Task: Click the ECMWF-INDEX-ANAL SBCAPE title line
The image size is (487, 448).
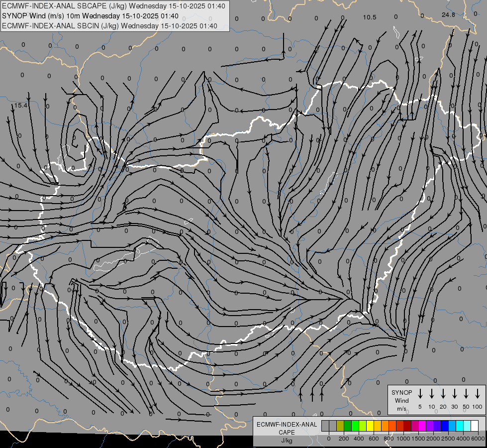Action: pos(113,6)
